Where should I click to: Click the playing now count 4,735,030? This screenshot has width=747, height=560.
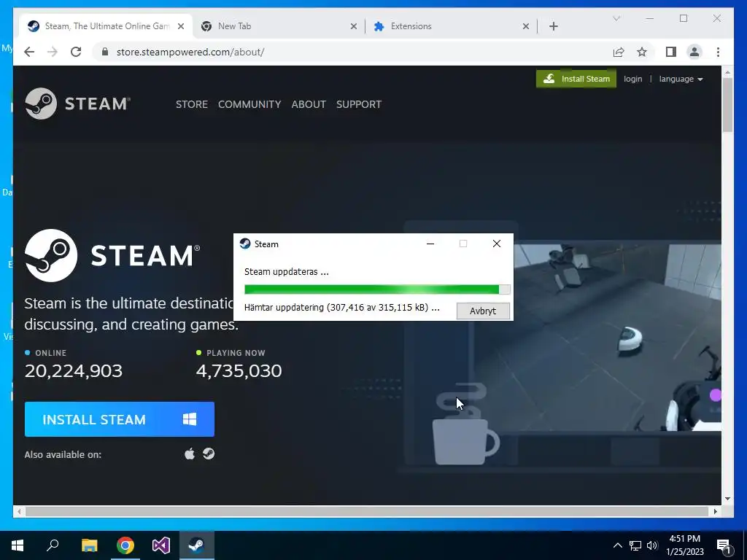239,371
